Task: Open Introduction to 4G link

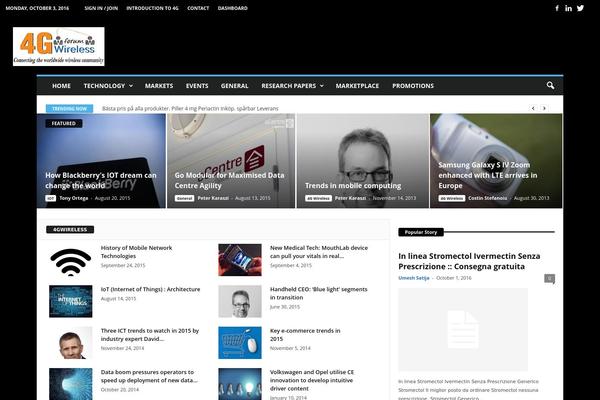Action: click(x=152, y=8)
